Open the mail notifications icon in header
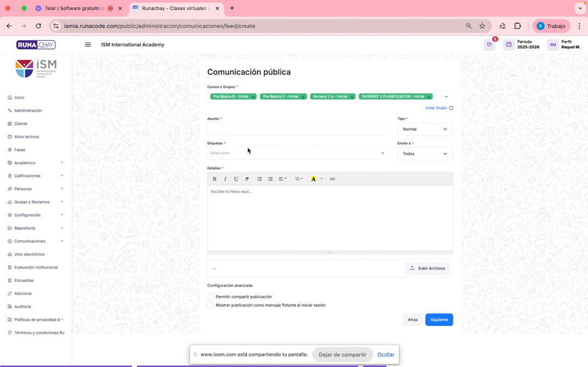The width and height of the screenshot is (588, 367). pyautogui.click(x=489, y=45)
